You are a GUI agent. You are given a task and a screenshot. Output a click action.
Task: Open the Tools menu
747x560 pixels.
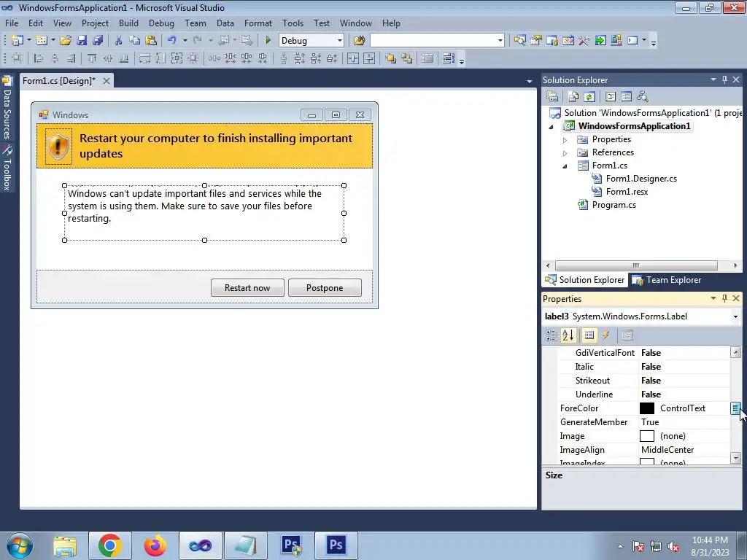pos(293,23)
